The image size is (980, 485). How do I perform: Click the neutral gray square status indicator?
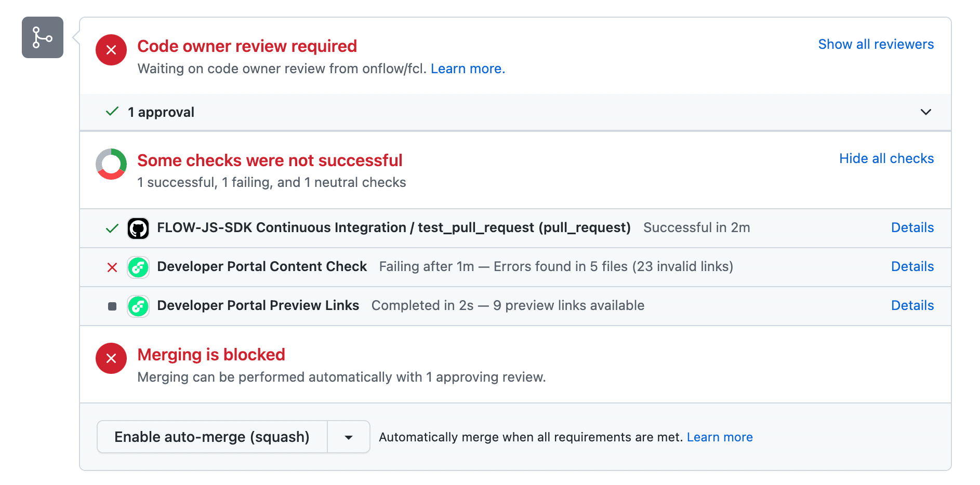click(x=112, y=306)
